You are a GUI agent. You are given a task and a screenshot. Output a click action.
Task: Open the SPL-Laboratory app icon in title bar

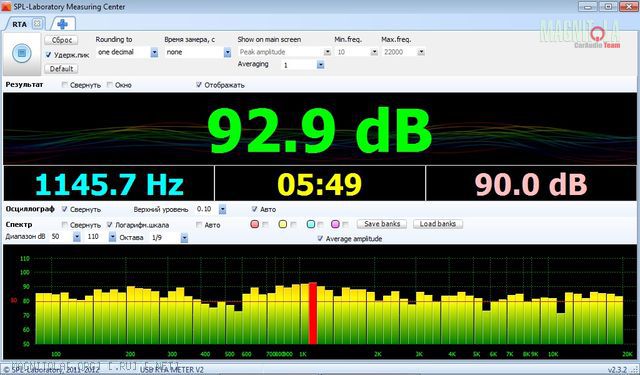pyautogui.click(x=6, y=6)
